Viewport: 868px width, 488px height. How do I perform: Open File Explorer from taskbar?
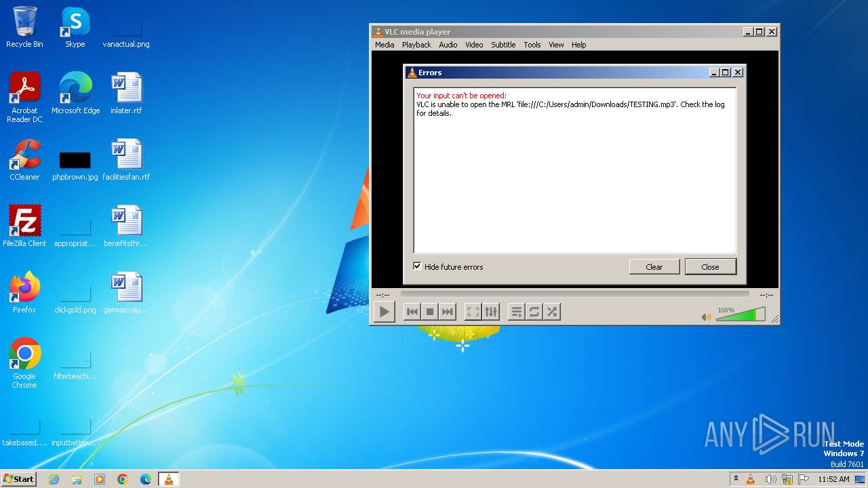click(x=77, y=479)
